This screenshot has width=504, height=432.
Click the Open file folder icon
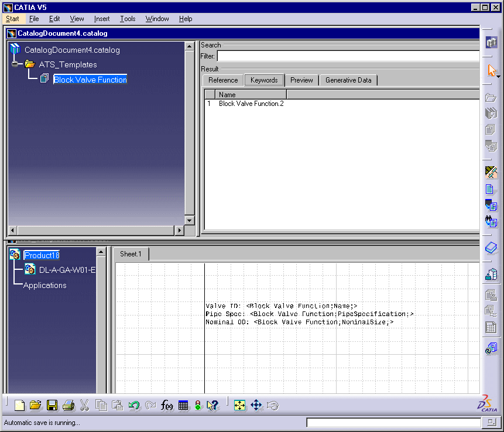click(x=36, y=405)
